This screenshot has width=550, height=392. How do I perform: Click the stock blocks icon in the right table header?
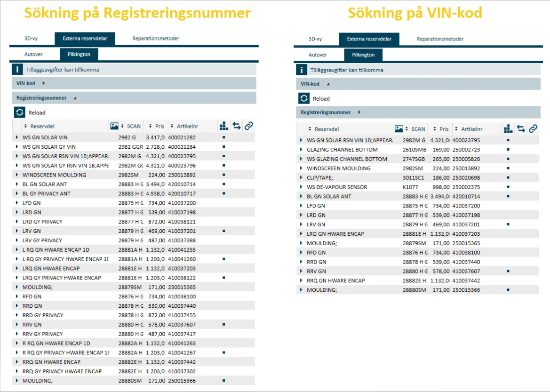coord(508,129)
